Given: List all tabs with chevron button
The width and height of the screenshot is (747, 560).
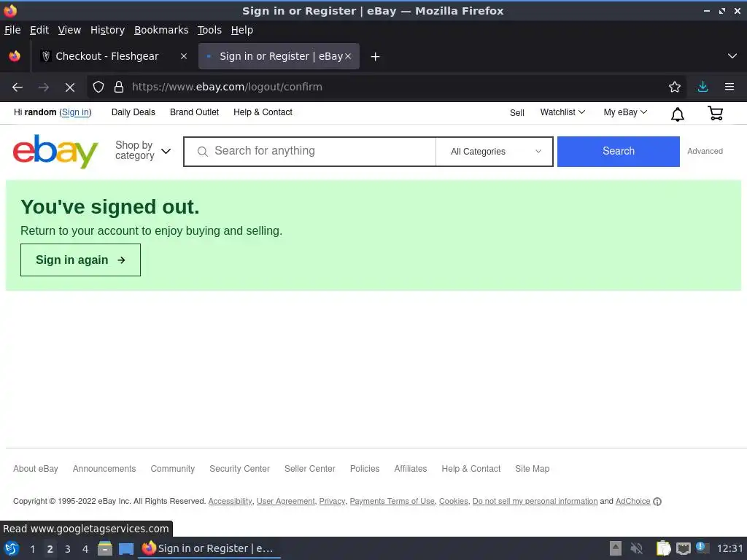Looking at the screenshot, I should (x=732, y=56).
